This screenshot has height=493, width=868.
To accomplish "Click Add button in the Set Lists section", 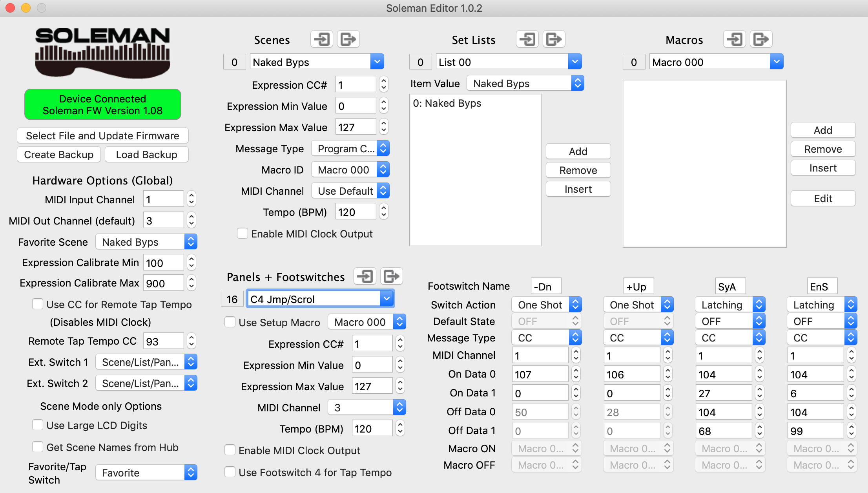I will (578, 152).
